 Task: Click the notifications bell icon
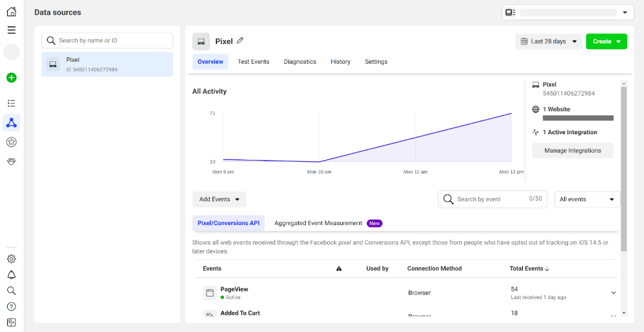[11, 275]
